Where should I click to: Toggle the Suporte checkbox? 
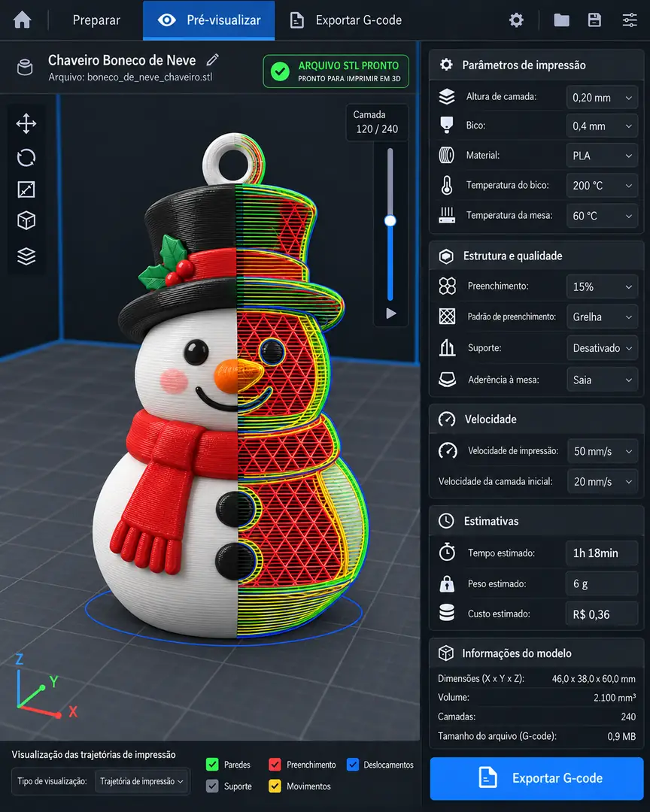[x=212, y=786]
